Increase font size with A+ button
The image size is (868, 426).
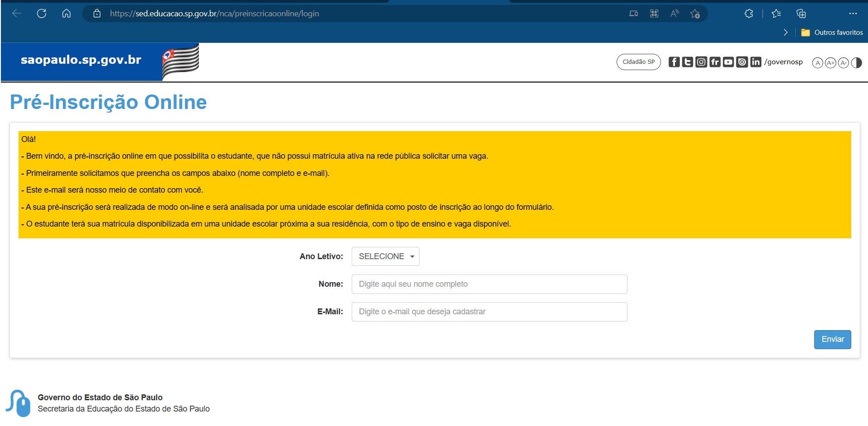pos(830,63)
